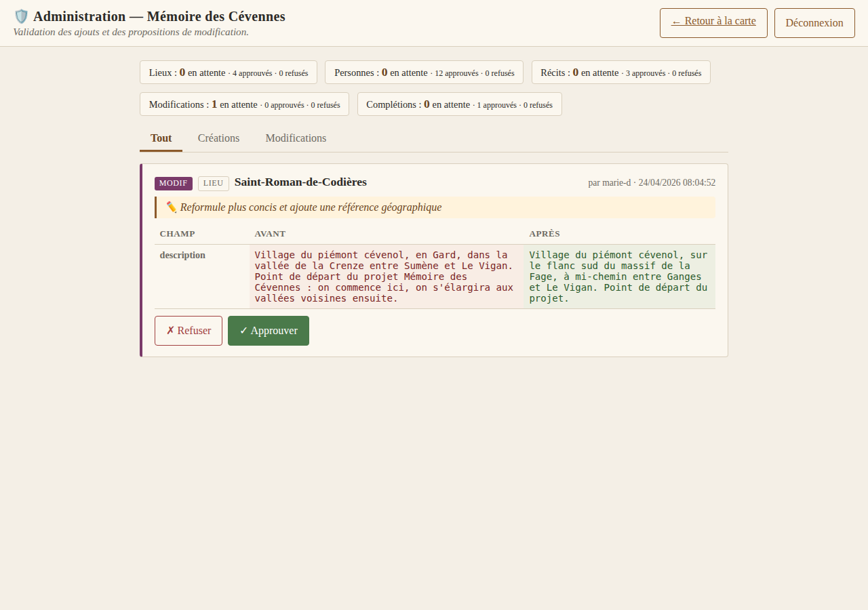The width and height of the screenshot is (868, 610).
Task: Expand the Complétions summary card
Action: 459,104
